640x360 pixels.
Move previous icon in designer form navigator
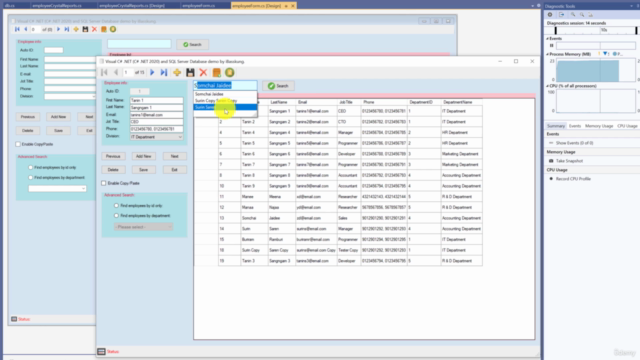25,29
